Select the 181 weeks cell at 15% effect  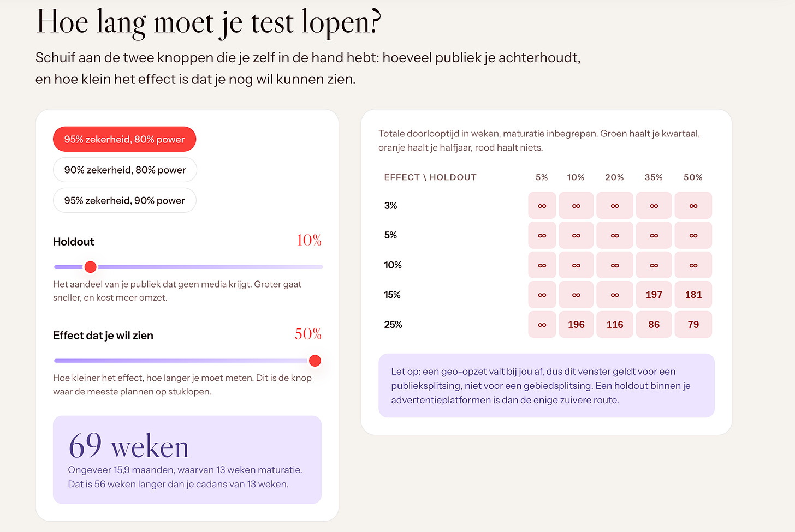(x=693, y=295)
